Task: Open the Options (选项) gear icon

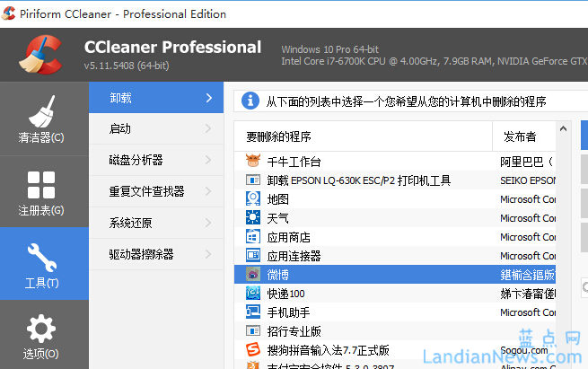Action: pos(41,329)
